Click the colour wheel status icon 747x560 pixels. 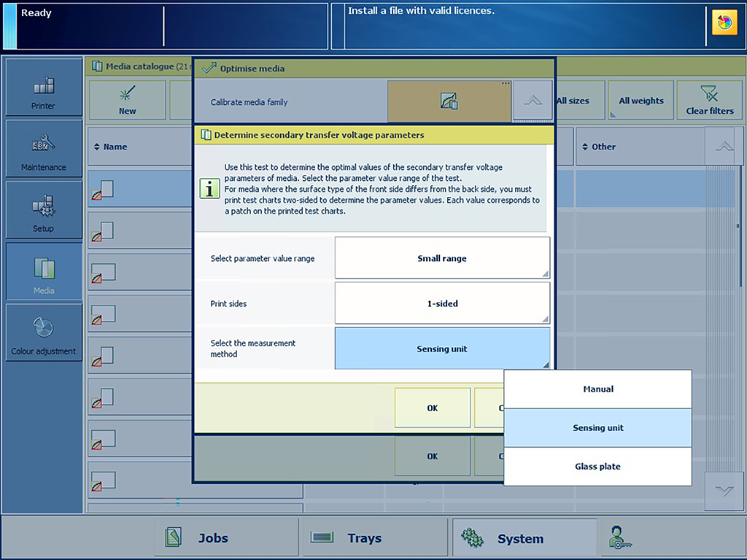coord(724,23)
